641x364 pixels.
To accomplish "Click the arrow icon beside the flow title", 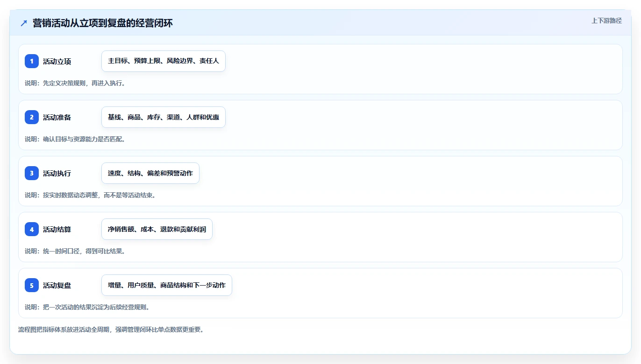I will [24, 23].
